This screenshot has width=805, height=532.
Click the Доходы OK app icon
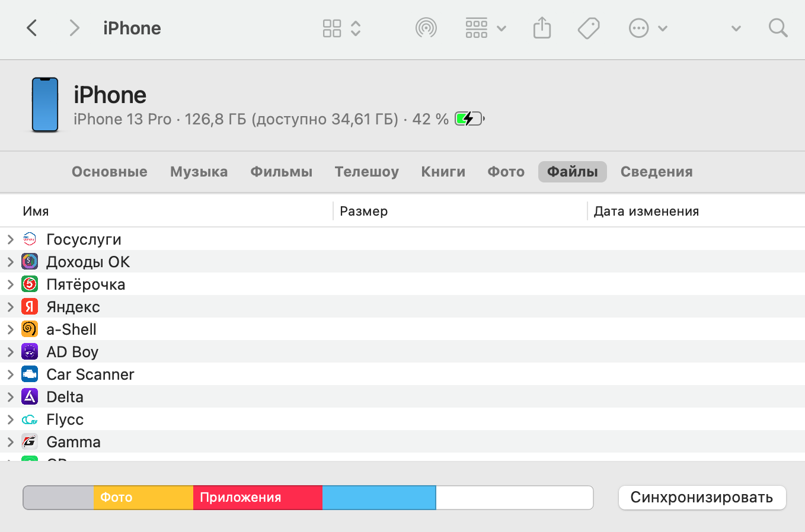(x=30, y=261)
